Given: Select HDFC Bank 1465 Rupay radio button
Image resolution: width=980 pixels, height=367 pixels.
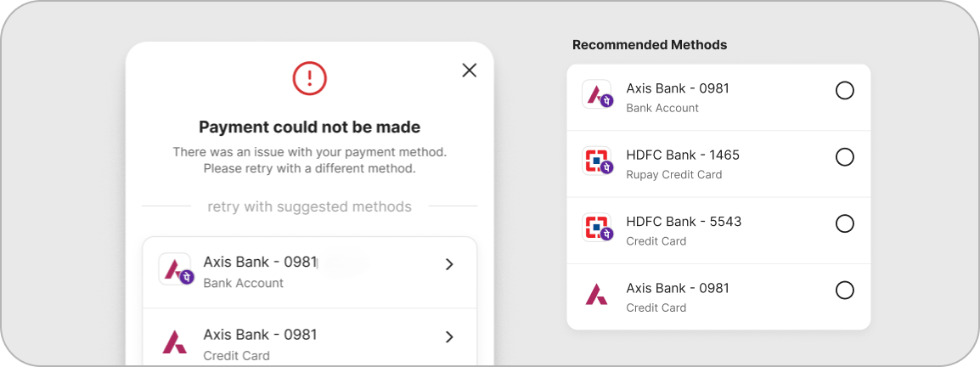Looking at the screenshot, I should (844, 157).
